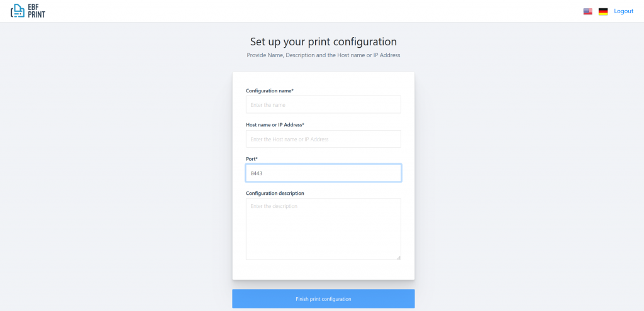Focus the Configuration description text area
Viewport: 644px width, 311px height.
(x=323, y=229)
